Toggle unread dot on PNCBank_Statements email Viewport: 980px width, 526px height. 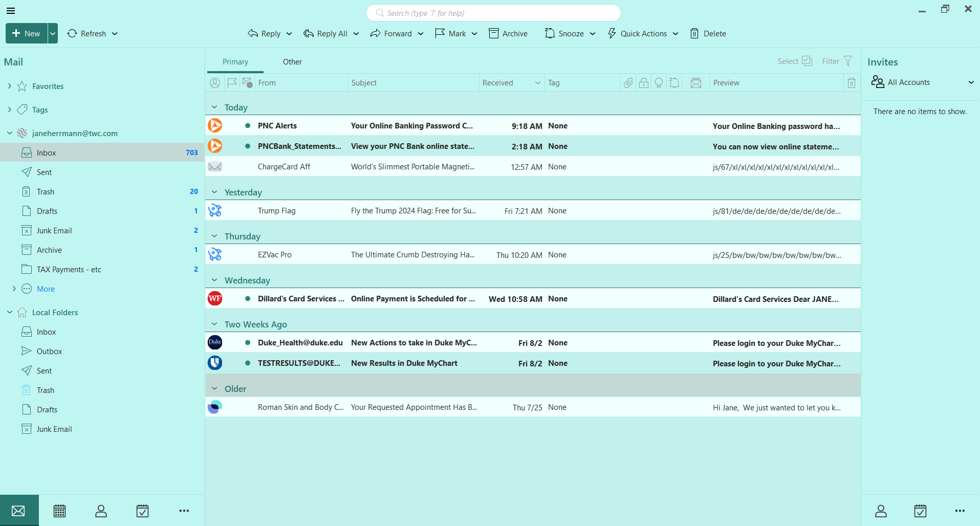coord(248,146)
